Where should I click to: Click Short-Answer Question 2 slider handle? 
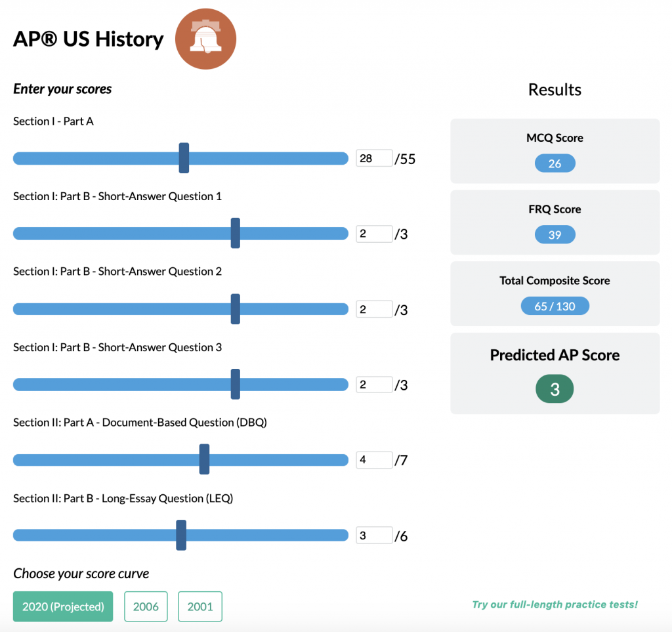(x=236, y=309)
